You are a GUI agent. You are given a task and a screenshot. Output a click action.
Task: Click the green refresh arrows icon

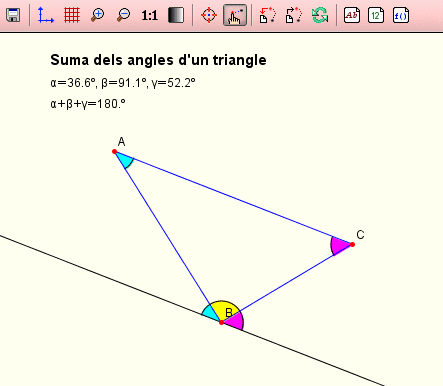320,15
